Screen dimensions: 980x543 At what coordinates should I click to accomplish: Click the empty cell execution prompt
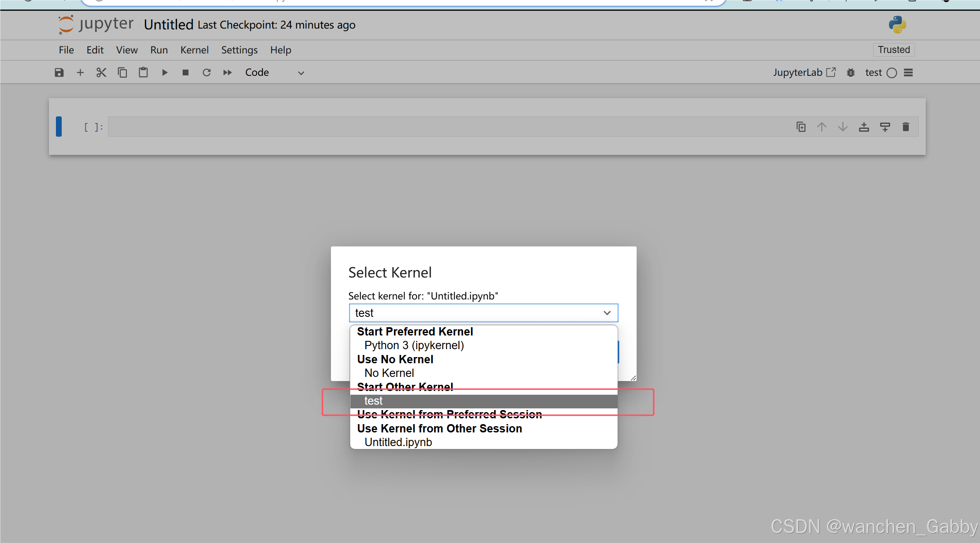93,127
